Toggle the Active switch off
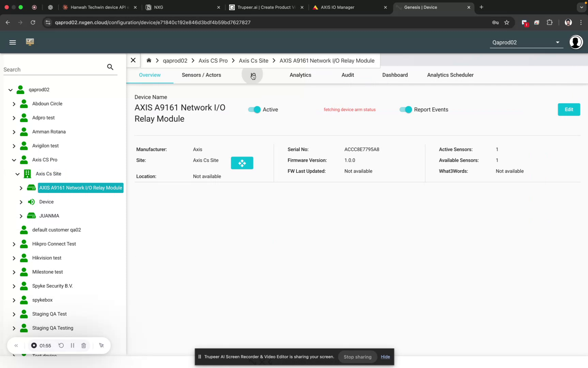 (253, 109)
